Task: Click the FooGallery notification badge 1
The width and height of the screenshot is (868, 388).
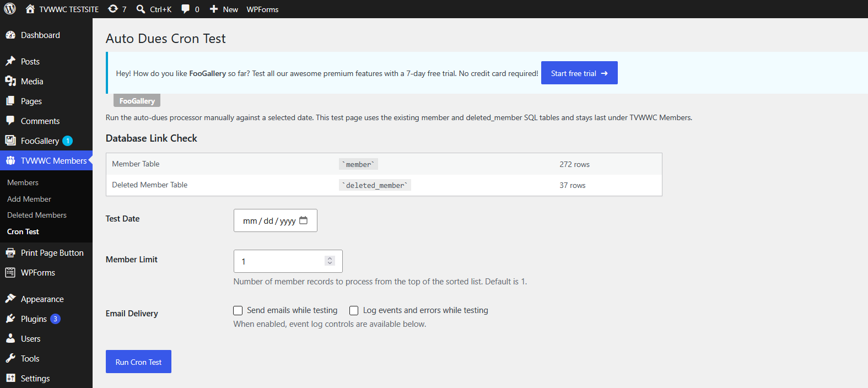Action: coord(67,141)
